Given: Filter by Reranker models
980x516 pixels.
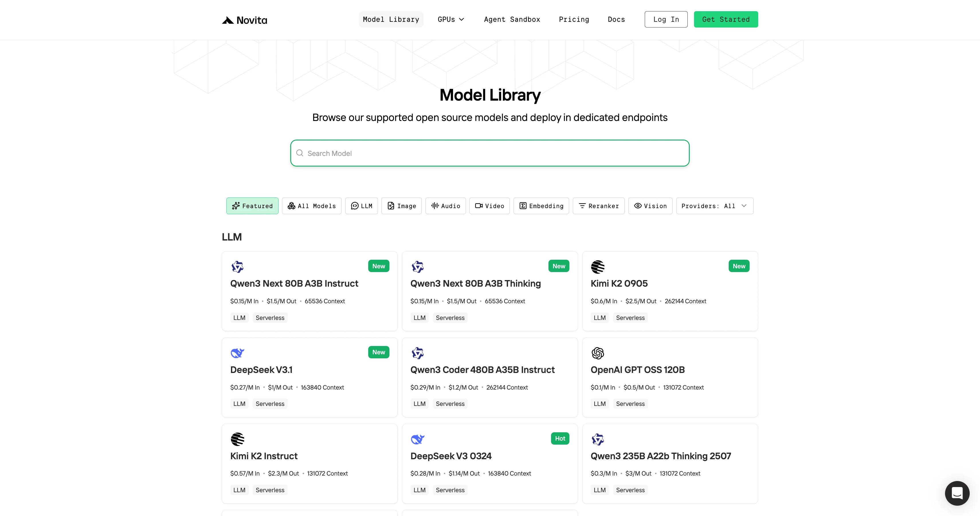Looking at the screenshot, I should coord(599,206).
